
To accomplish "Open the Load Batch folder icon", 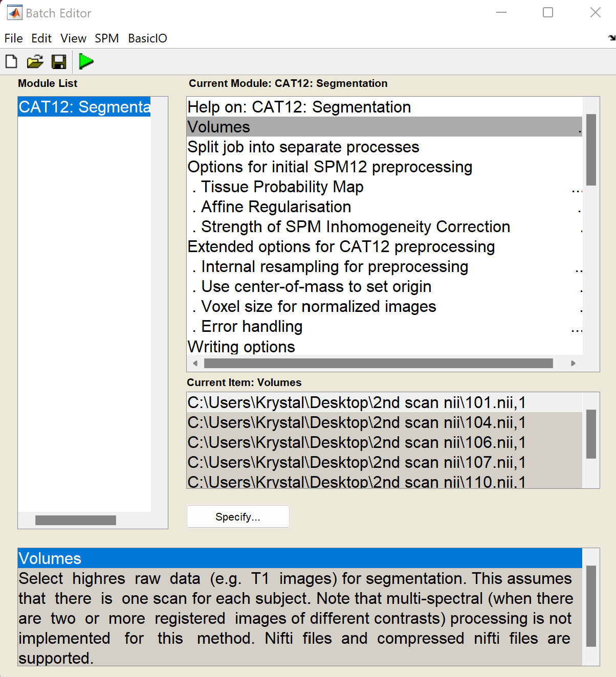I will click(x=35, y=62).
